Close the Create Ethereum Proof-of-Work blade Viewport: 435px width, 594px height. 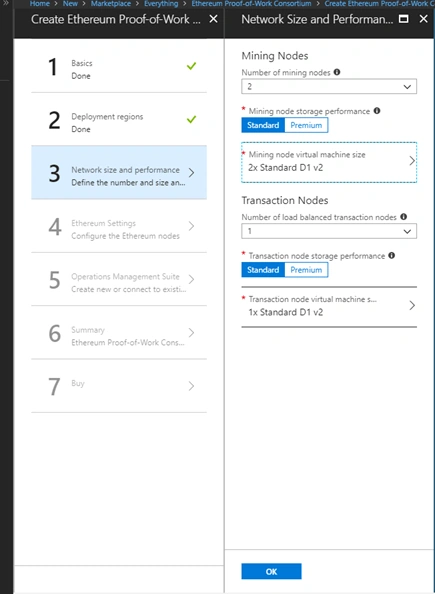[214, 19]
